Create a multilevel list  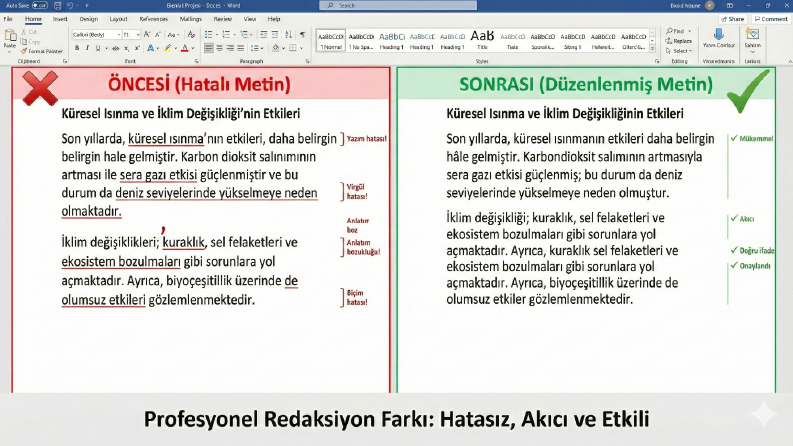(244, 34)
